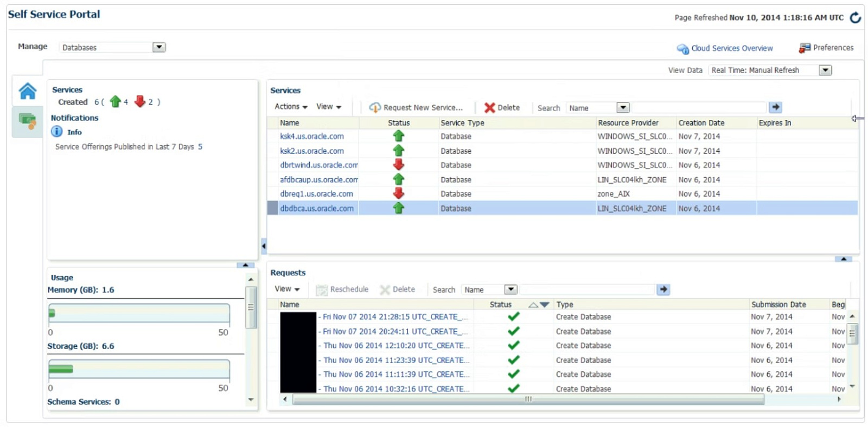This screenshot has height=427, width=868.
Task: Click Created services count 6
Action: pyautogui.click(x=97, y=102)
